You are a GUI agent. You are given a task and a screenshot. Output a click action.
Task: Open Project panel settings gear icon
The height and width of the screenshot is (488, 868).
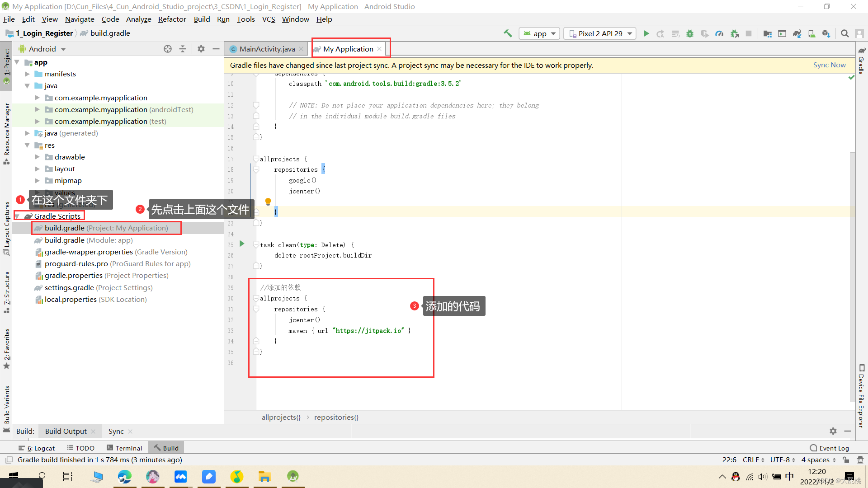tap(201, 48)
